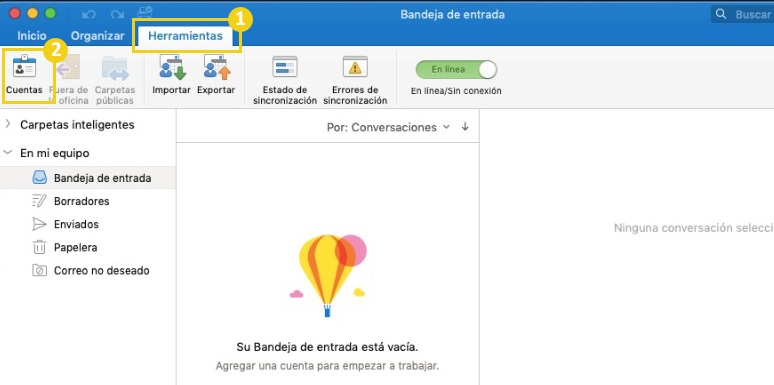774x385 pixels.
Task: Click the Exportar icon
Action: (x=216, y=68)
